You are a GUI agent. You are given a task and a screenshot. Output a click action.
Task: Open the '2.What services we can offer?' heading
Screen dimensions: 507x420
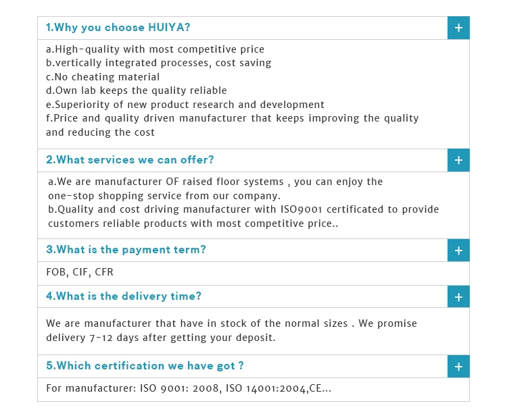(130, 160)
